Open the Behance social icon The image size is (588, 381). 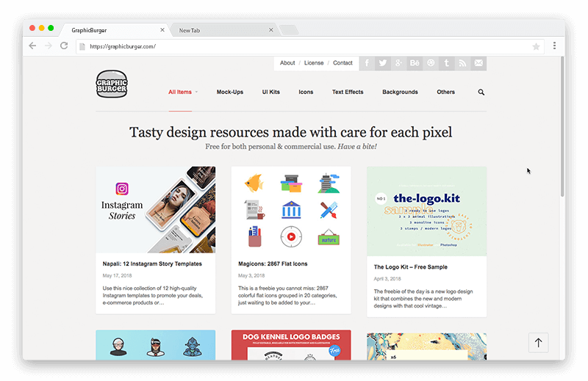click(415, 63)
